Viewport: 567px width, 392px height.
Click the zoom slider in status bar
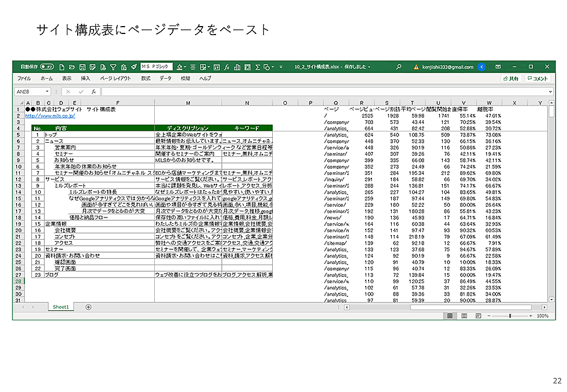click(510, 316)
